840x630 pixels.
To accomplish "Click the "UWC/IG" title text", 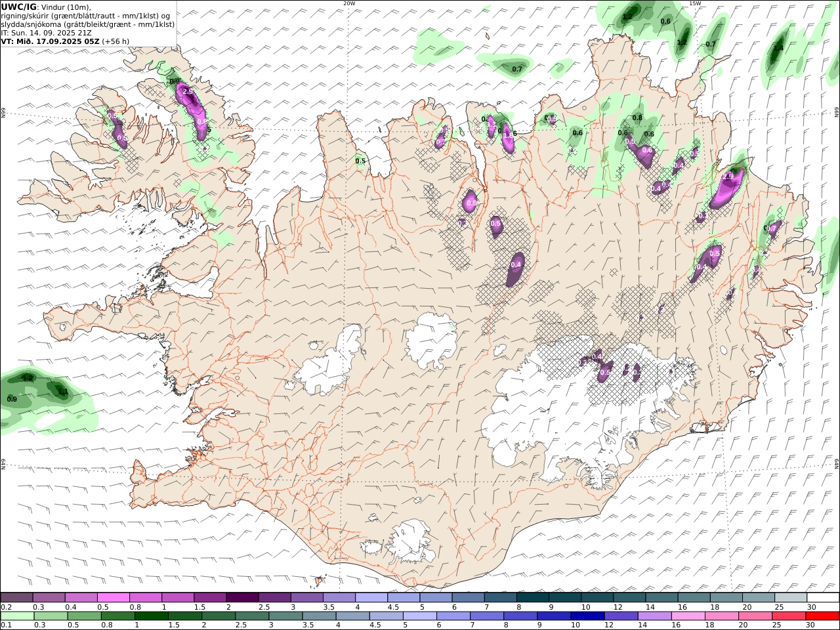I will pyautogui.click(x=19, y=7).
